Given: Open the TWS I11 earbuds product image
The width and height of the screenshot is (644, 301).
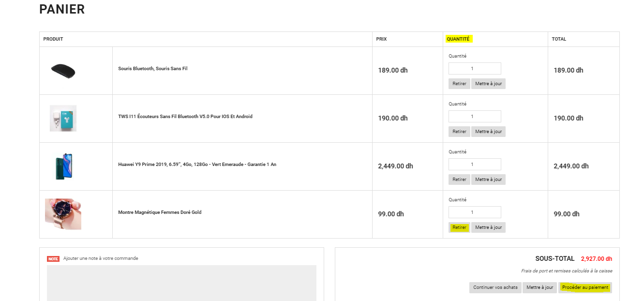Looking at the screenshot, I should coord(63,118).
